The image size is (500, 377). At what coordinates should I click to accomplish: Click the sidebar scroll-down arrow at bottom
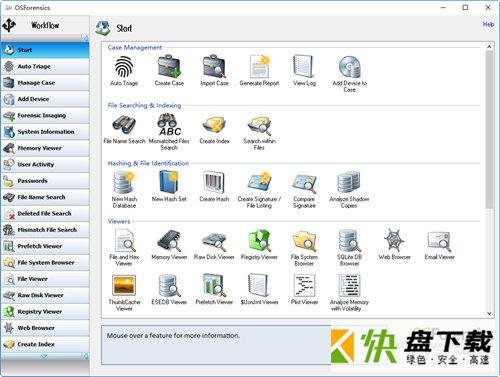[44, 356]
